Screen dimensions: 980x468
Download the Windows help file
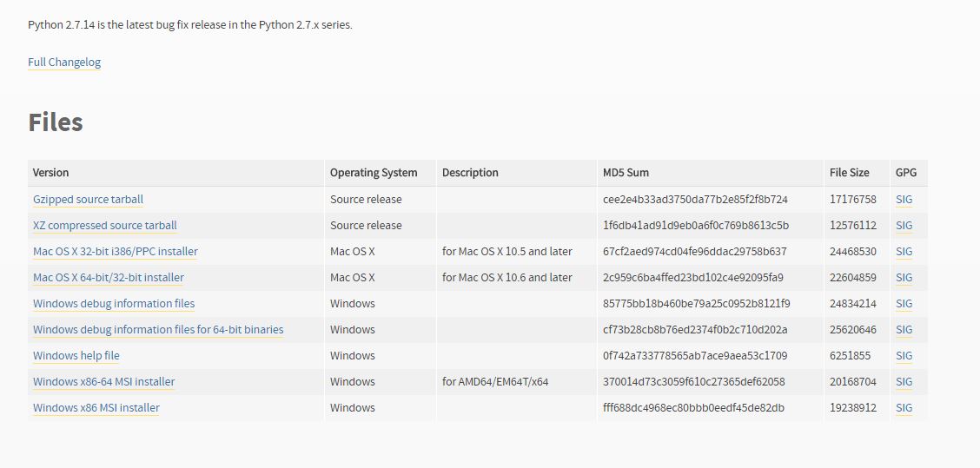point(76,355)
